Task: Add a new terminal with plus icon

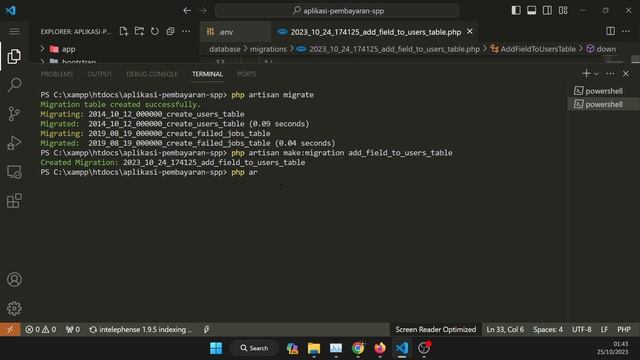Action: [586, 73]
